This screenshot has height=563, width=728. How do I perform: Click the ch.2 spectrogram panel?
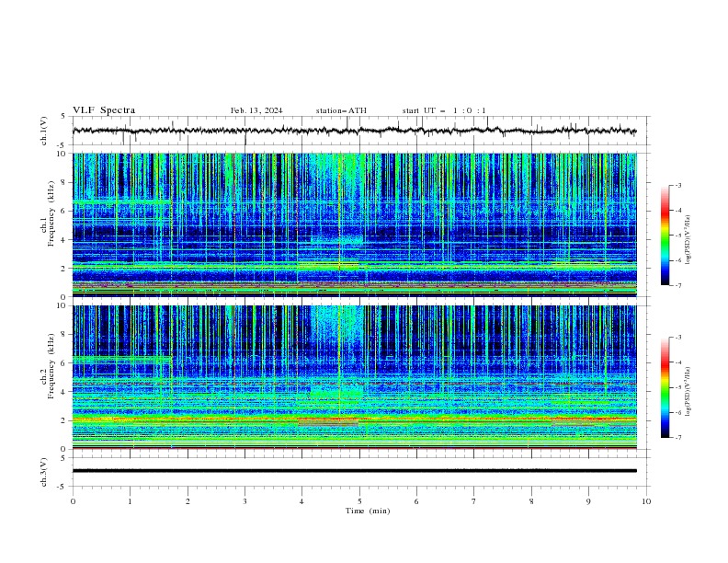355,377
